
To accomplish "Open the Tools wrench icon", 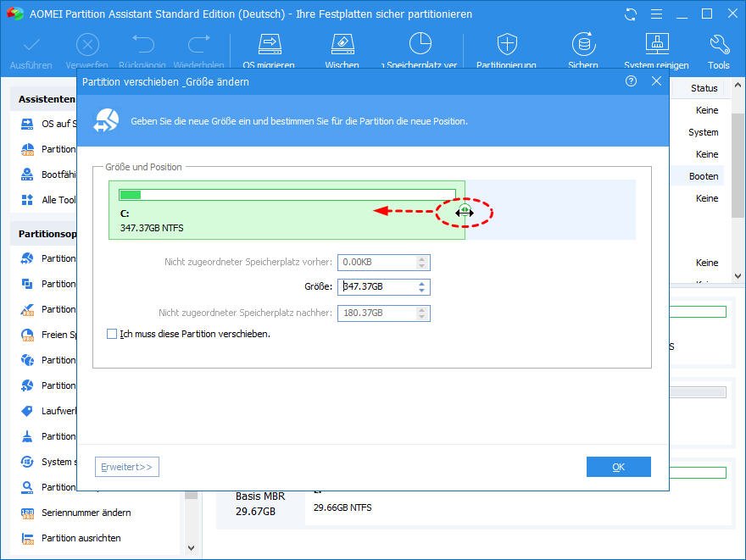I will pyautogui.click(x=719, y=45).
